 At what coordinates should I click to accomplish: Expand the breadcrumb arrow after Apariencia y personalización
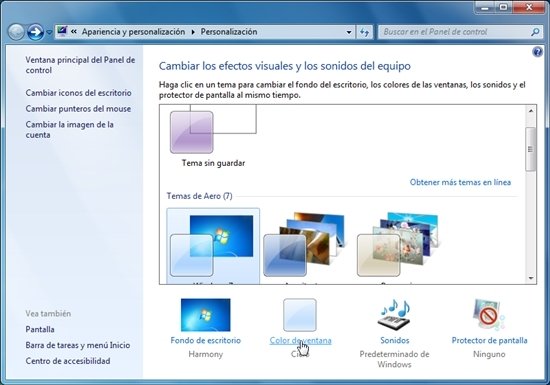click(193, 32)
